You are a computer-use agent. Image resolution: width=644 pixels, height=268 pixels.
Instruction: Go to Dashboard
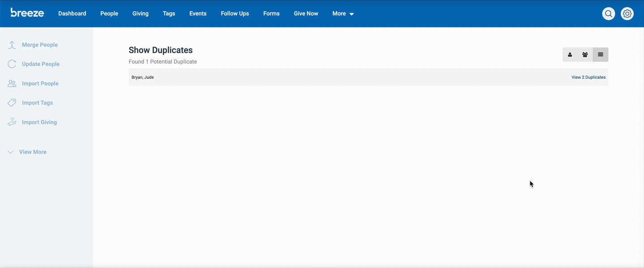coord(72,13)
